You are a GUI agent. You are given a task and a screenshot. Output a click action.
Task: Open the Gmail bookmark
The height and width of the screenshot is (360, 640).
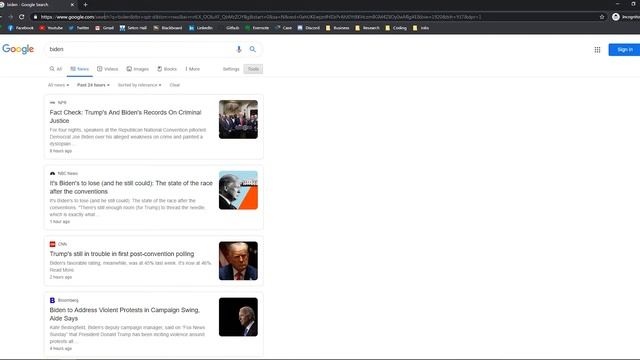[x=104, y=28]
